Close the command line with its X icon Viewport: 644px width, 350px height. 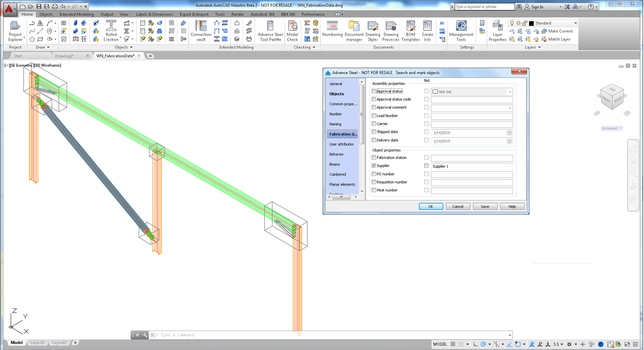[x=137, y=335]
